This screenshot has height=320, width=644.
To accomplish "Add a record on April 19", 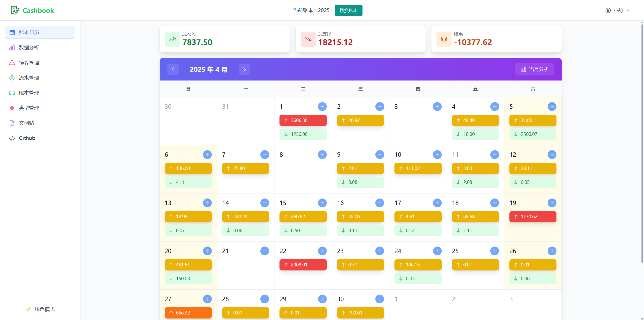I will pos(552,203).
